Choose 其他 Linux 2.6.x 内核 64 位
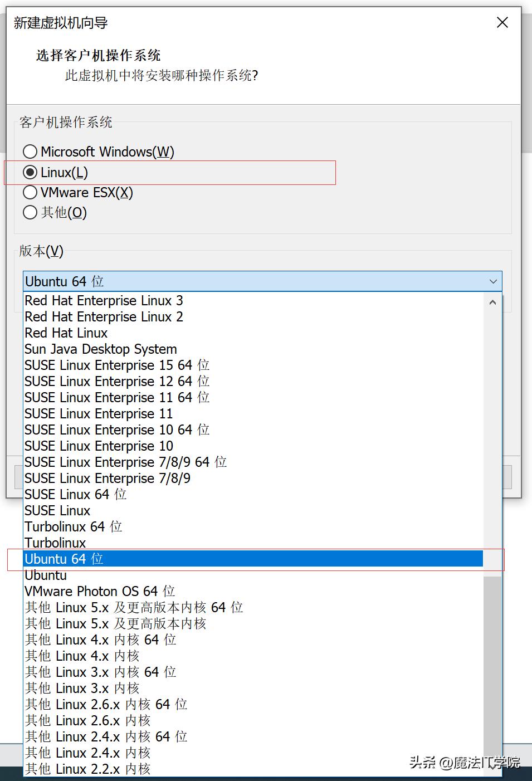Screen dimensions: 532x781 pos(106,705)
